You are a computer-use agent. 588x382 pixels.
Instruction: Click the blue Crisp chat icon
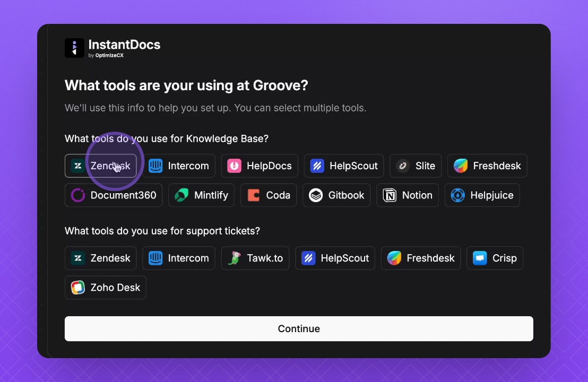tap(480, 258)
